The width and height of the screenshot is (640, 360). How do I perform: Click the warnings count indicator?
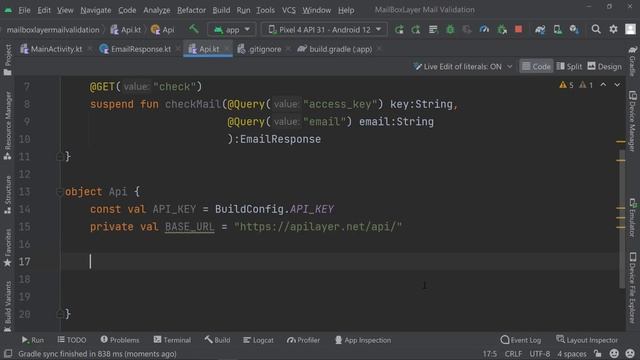tap(576, 85)
